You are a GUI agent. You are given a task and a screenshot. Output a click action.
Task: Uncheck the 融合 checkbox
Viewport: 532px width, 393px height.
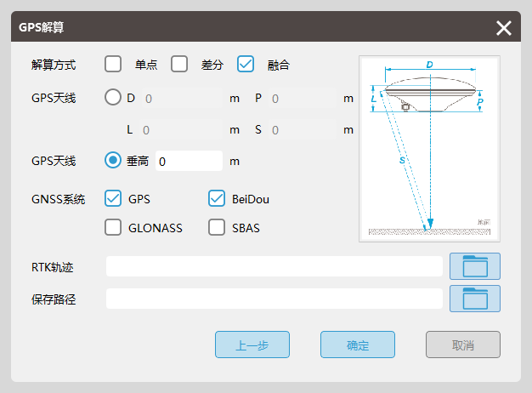coord(246,64)
